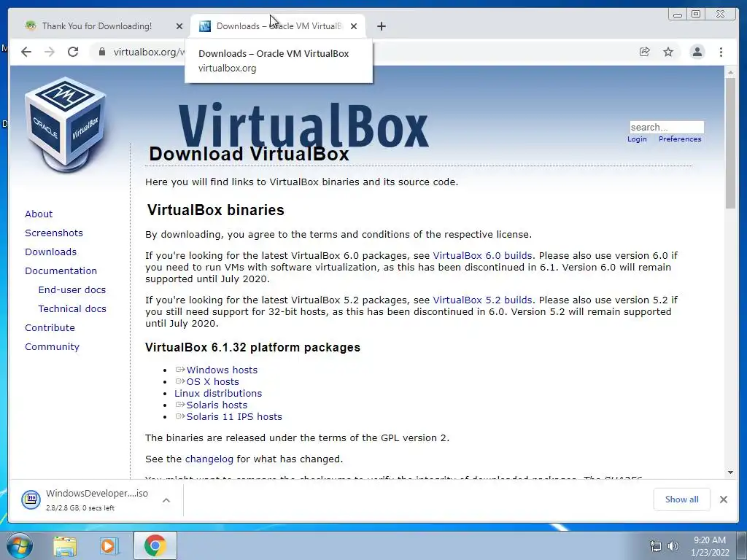Click the VirtualBox 6.1.32 platform packages heading
This screenshot has width=747, height=560.
(252, 348)
